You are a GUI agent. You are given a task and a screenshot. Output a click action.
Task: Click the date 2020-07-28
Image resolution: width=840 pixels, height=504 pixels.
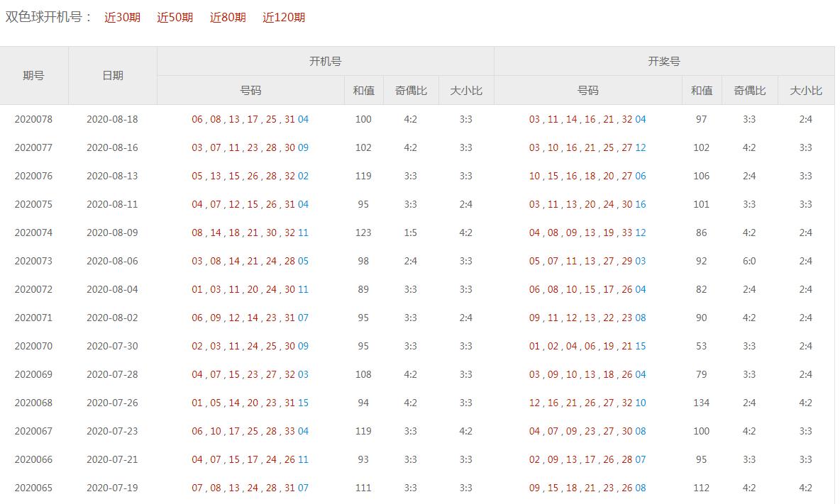(113, 374)
